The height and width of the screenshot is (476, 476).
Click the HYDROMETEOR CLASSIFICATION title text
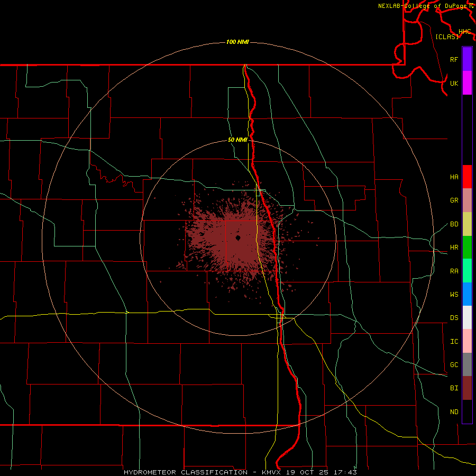186,472
